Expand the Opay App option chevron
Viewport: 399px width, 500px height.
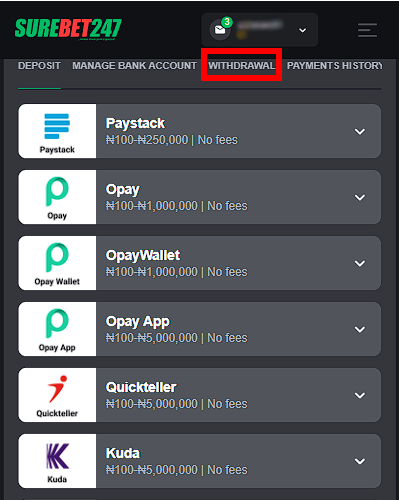pos(360,329)
